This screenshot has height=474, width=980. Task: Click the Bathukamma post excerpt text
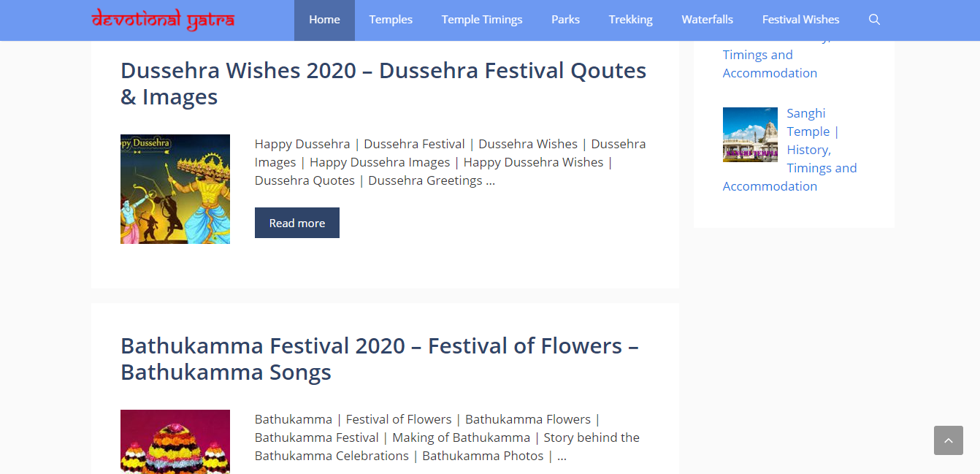pyautogui.click(x=447, y=437)
